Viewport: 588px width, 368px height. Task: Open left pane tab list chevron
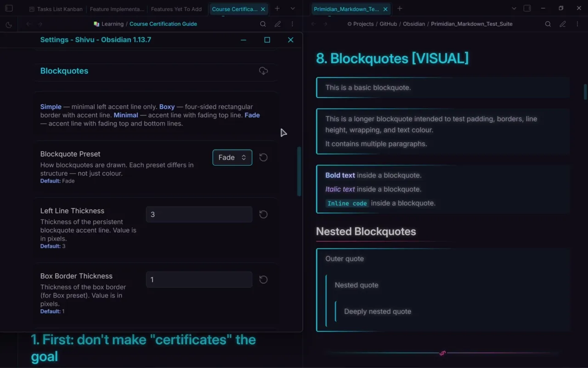[x=293, y=8]
